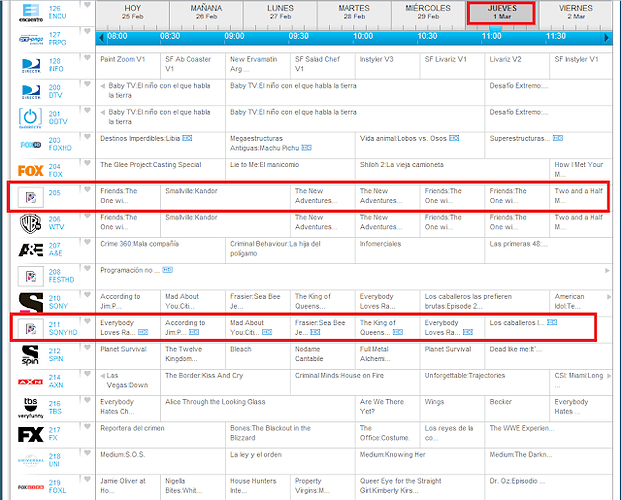621x500 pixels.
Task: Click the Spin channel logo
Action: 30,353
